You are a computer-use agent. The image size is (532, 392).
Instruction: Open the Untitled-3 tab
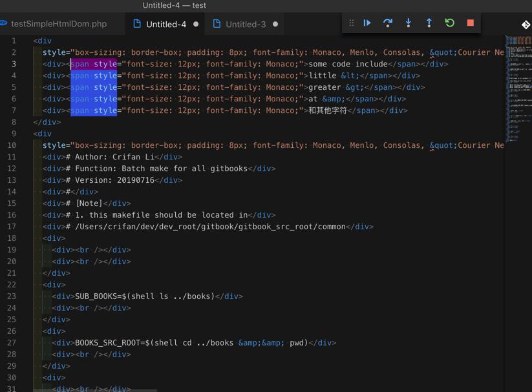pyautogui.click(x=245, y=24)
